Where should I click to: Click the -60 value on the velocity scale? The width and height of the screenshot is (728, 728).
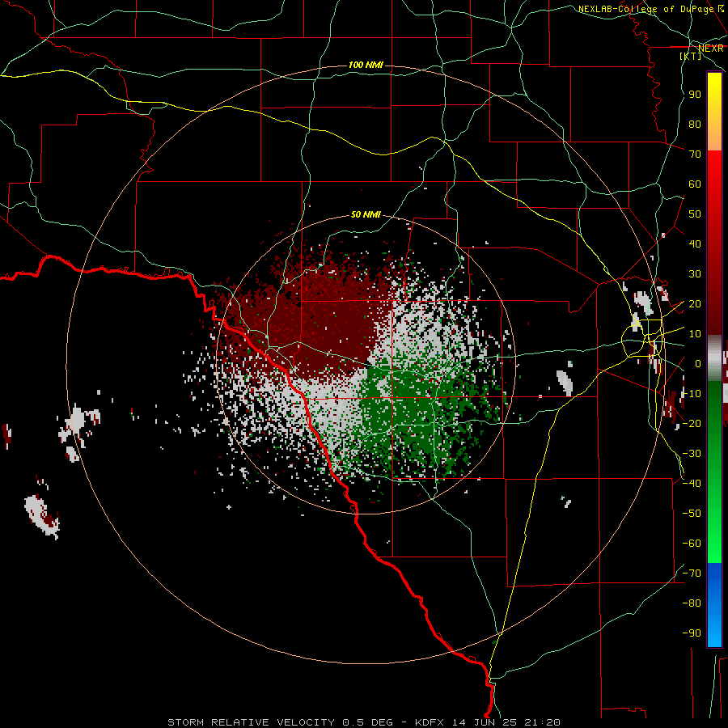[x=692, y=544]
